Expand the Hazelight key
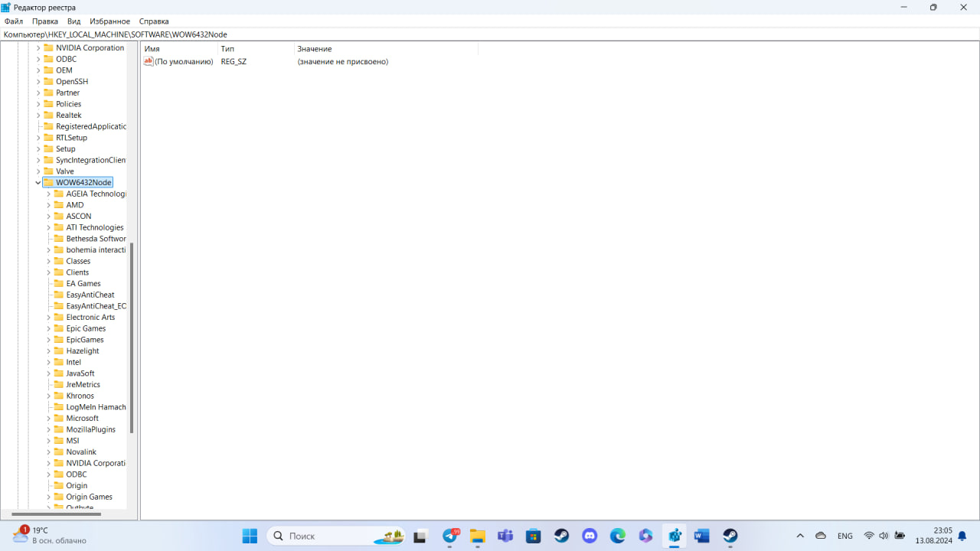 (x=49, y=351)
